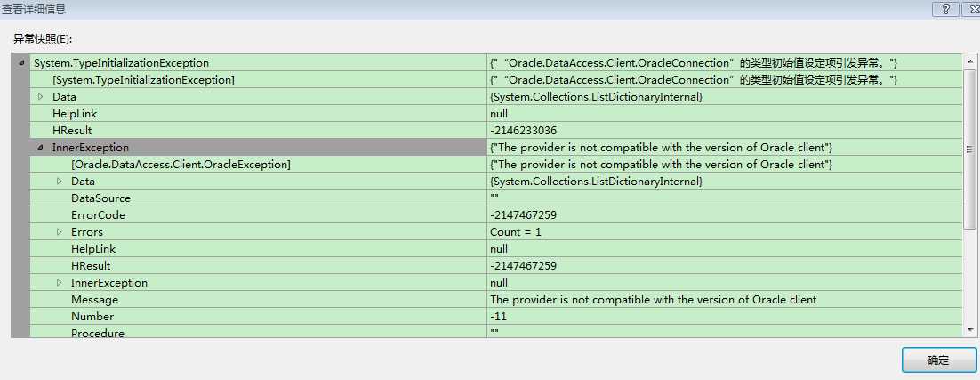Click the help question mark button
This screenshot has height=380, width=980.
click(945, 9)
